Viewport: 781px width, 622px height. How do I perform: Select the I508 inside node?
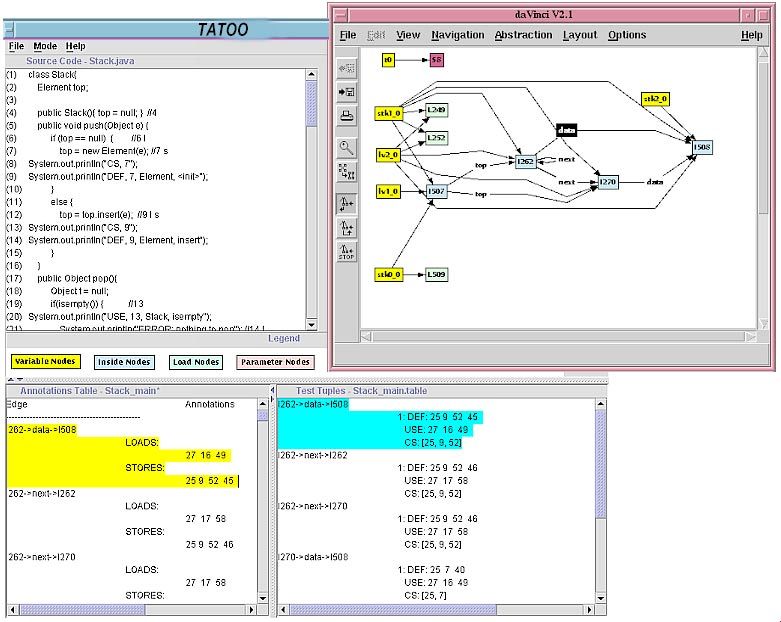click(x=702, y=147)
